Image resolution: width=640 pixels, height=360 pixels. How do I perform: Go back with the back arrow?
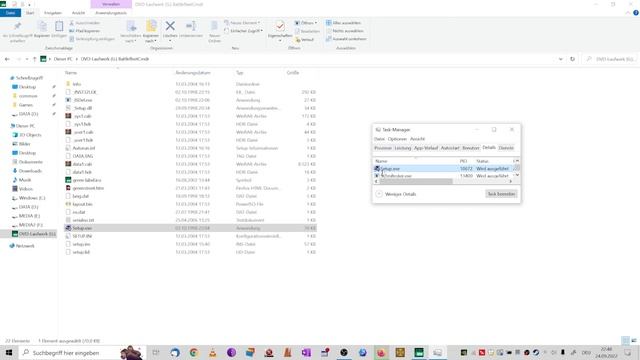click(7, 59)
